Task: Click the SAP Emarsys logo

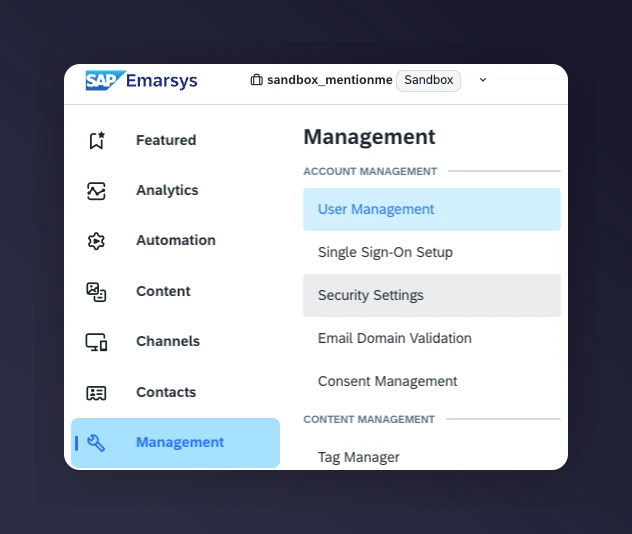Action: [x=141, y=80]
